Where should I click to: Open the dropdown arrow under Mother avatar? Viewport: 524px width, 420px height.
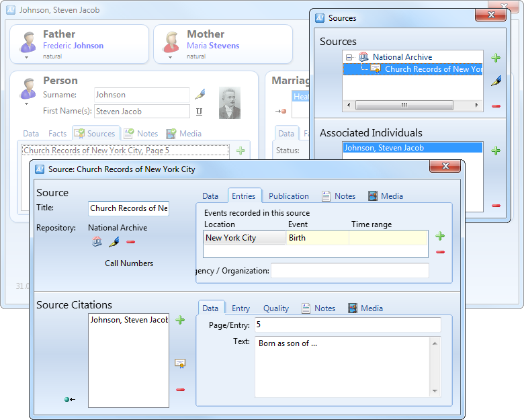pos(170,58)
